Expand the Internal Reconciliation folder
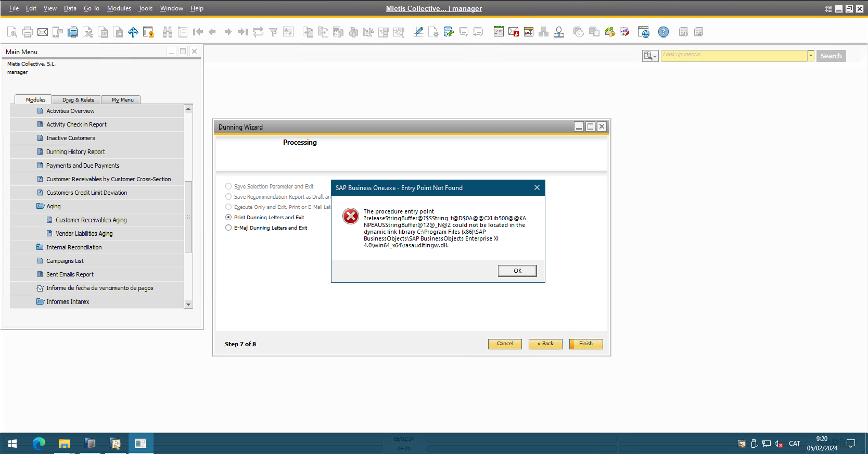868x454 pixels. point(40,247)
